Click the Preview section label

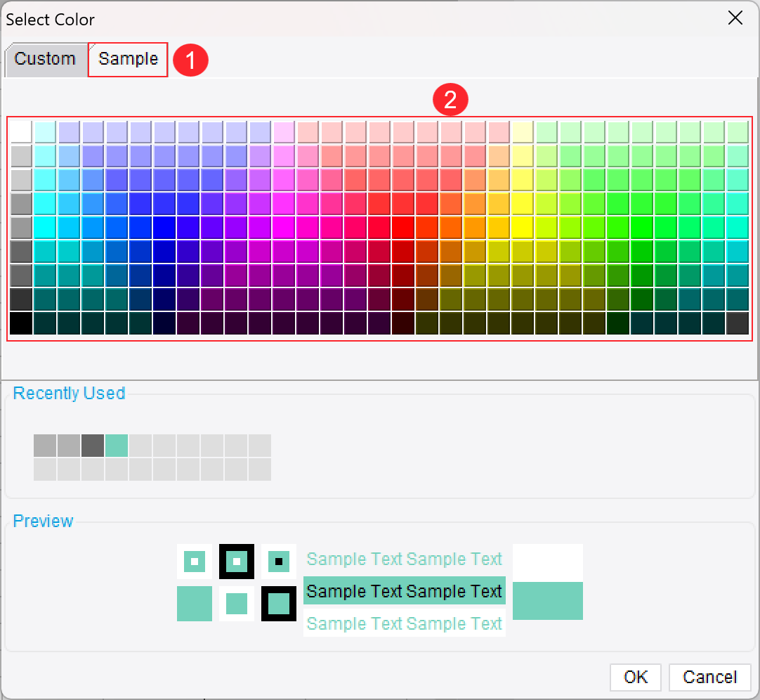pyautogui.click(x=43, y=521)
